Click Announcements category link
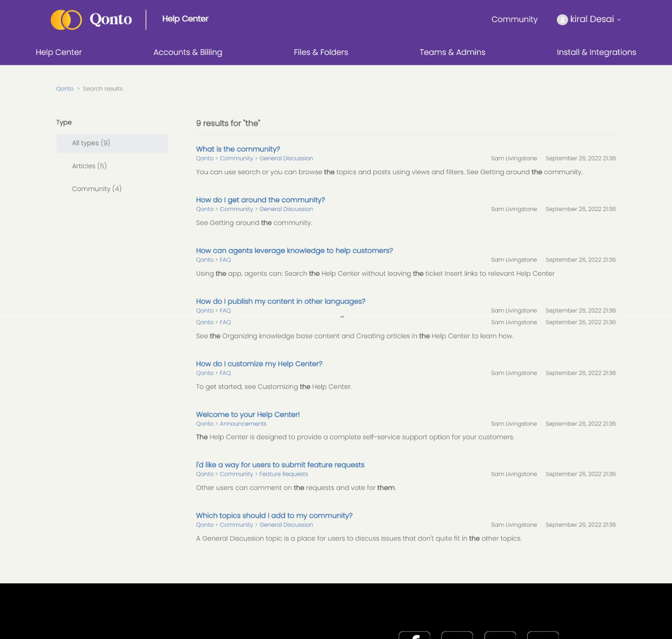 coord(243,424)
